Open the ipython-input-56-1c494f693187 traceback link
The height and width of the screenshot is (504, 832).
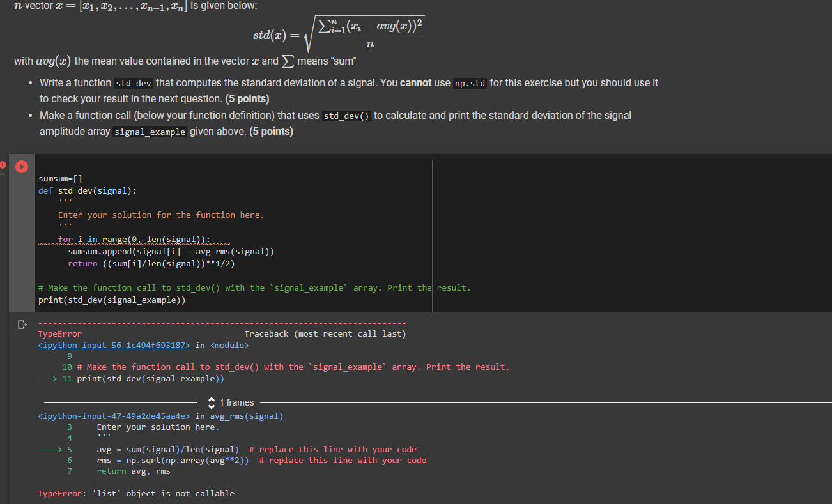tap(113, 345)
